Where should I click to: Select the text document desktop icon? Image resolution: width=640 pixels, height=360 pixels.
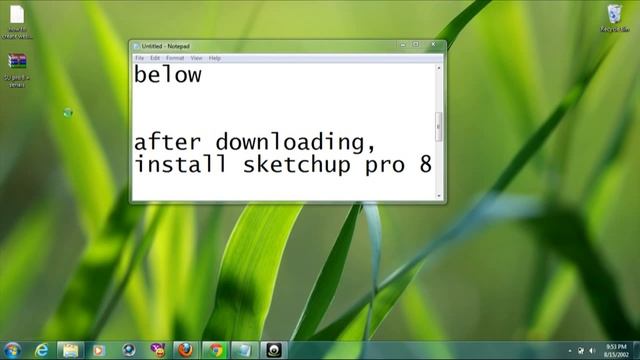[x=17, y=22]
